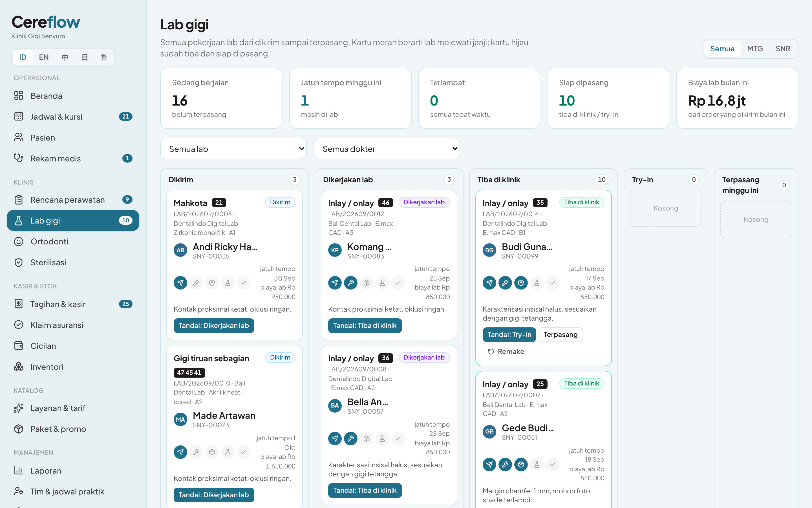Switch interface language to EN
The width and height of the screenshot is (812, 508).
point(44,57)
